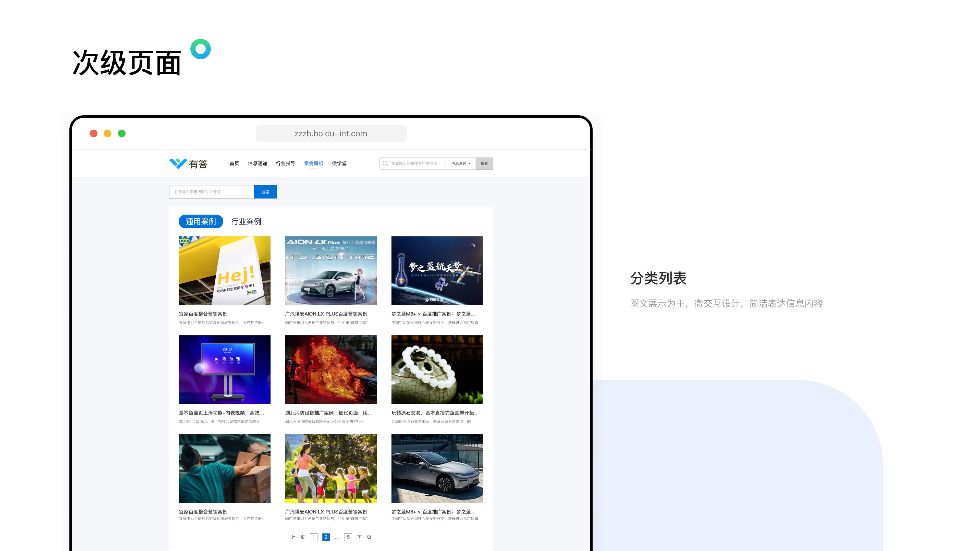Switch to the 行业案例 tab
This screenshot has width=980, height=551.
click(x=246, y=221)
